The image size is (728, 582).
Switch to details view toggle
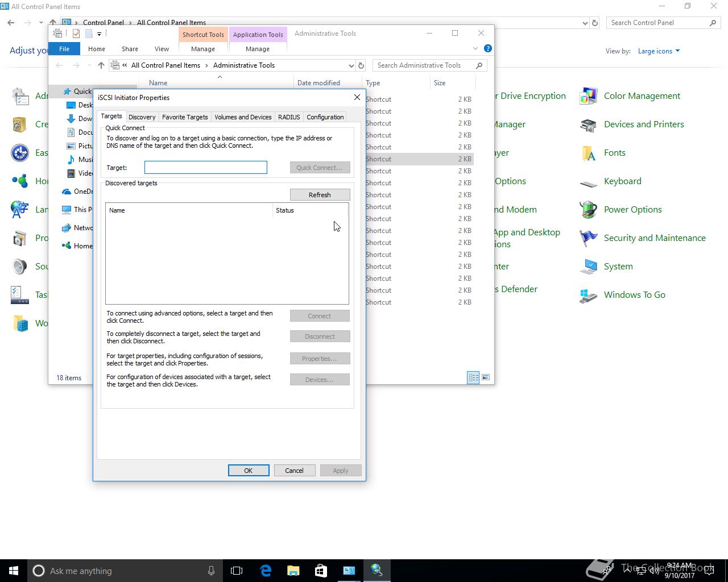pos(473,377)
